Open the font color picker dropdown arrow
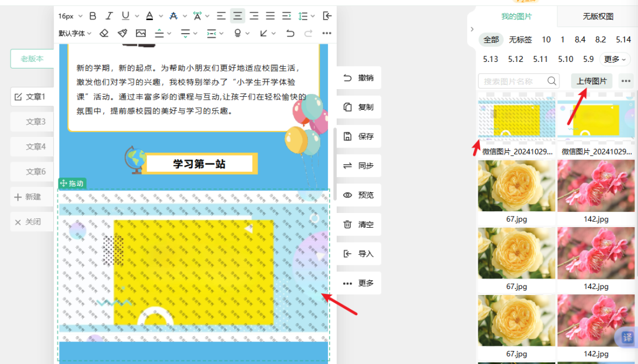The image size is (638, 364). pyautogui.click(x=161, y=16)
